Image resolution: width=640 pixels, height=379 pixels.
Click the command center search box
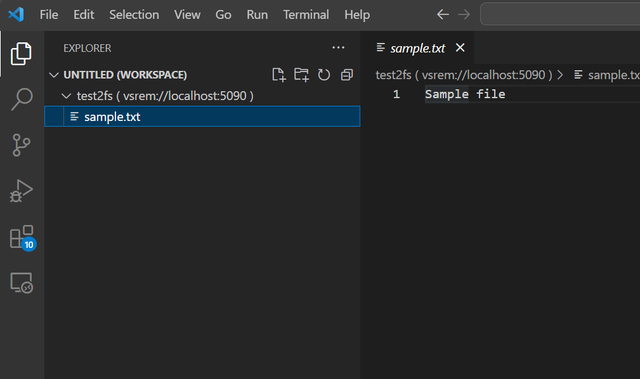coord(560,14)
